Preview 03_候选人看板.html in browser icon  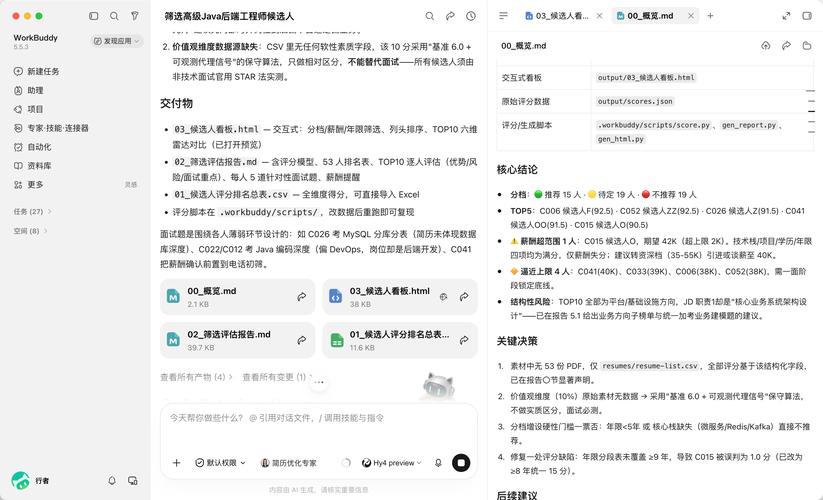pos(444,297)
